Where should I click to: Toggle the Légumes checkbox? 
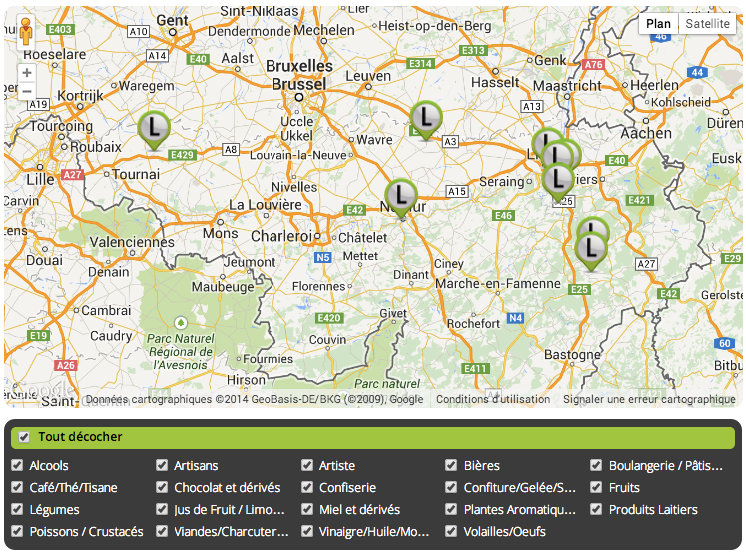point(17,509)
